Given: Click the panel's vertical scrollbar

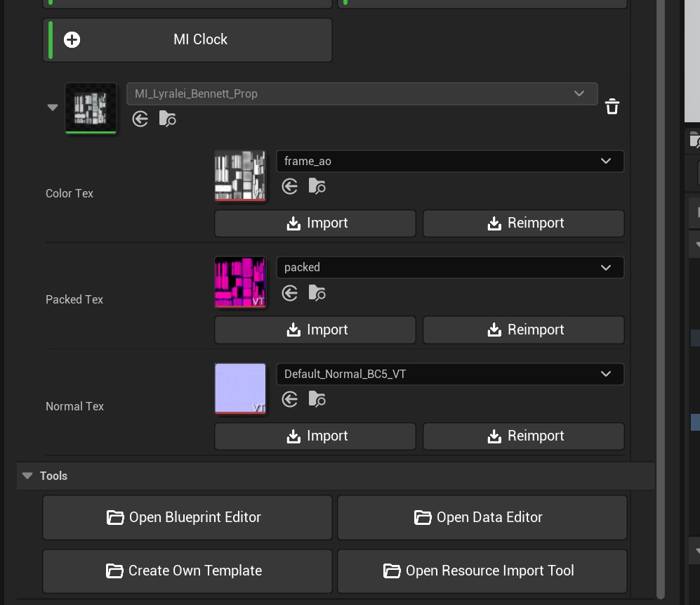Looking at the screenshot, I should [661, 299].
